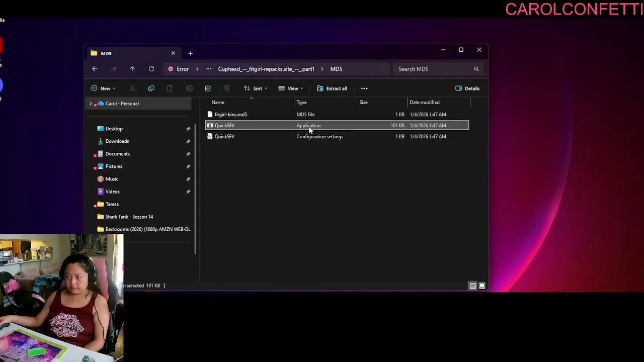Click the Downloads arrow icon in sidebar
The width and height of the screenshot is (644, 362).
point(101,141)
